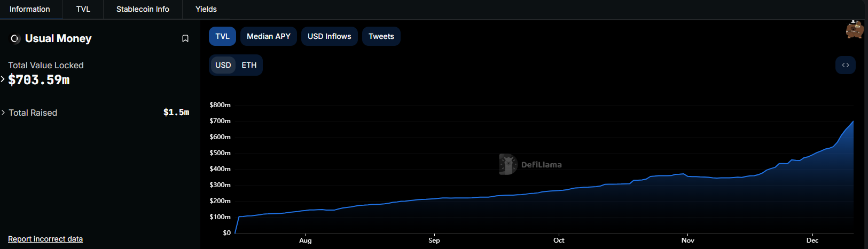
Task: Toggle the Median APY chart metric
Action: coord(269,36)
